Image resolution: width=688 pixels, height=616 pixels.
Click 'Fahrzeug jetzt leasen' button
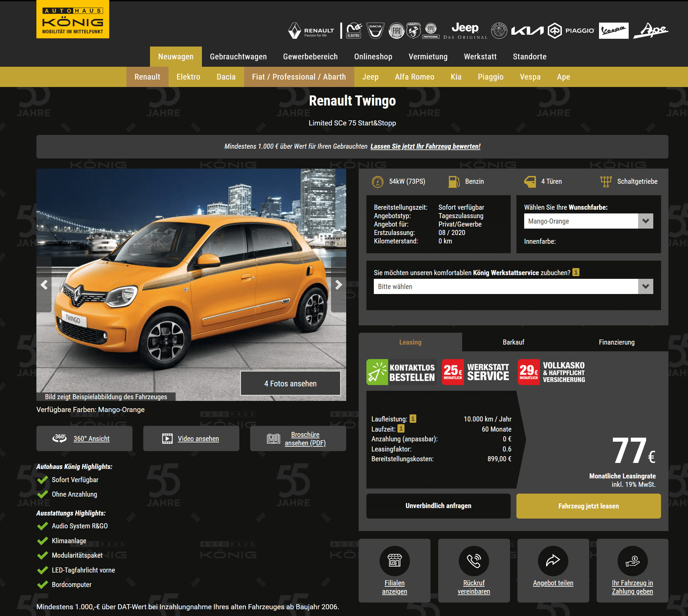589,506
